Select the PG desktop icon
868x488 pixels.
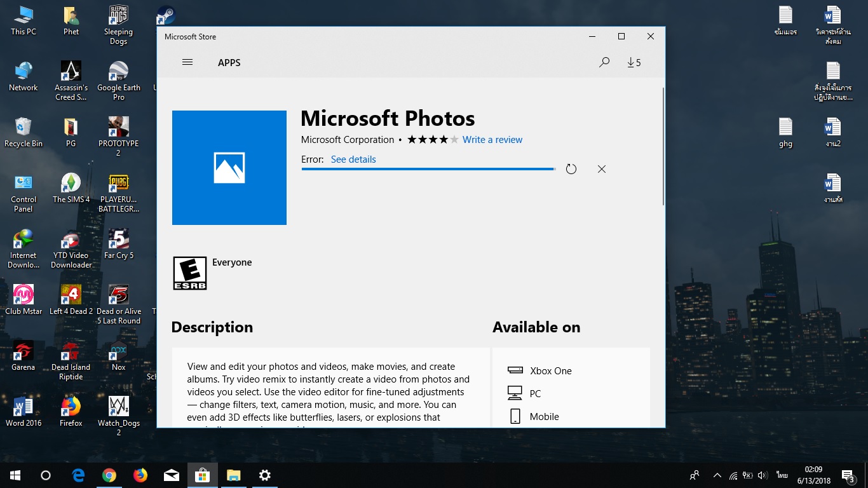click(71, 132)
